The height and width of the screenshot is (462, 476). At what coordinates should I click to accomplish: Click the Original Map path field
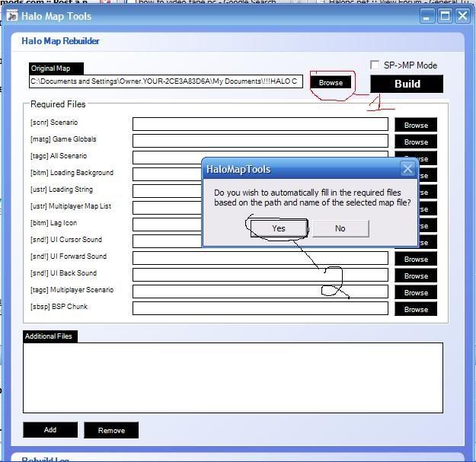(166, 81)
